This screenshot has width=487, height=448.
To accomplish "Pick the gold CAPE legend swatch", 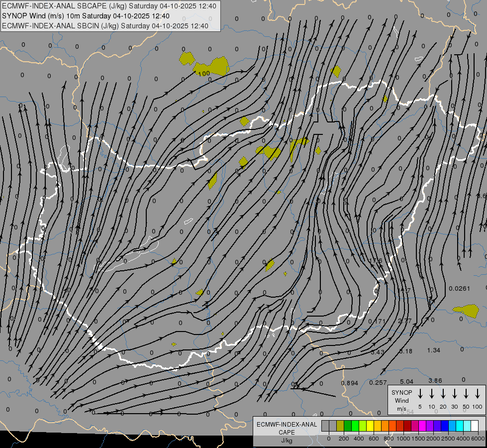I will pos(378,426).
